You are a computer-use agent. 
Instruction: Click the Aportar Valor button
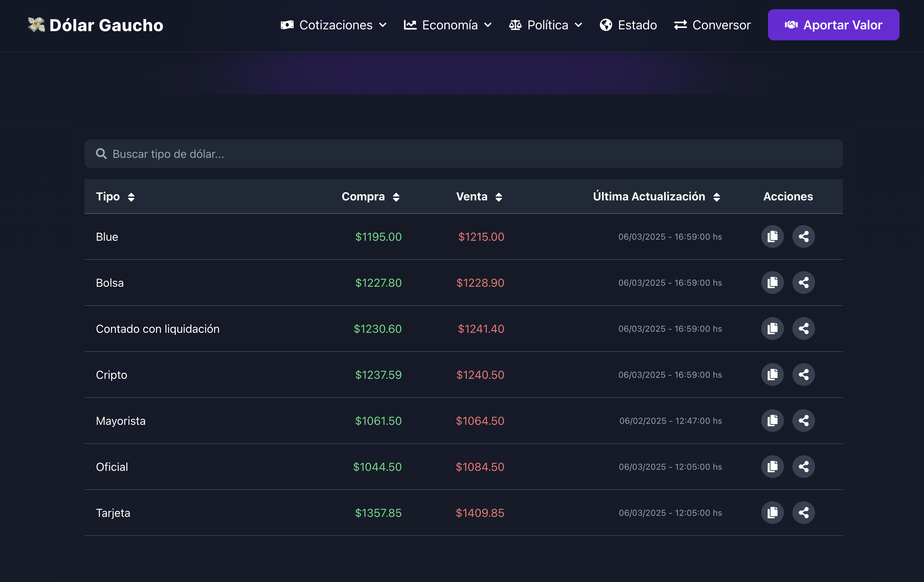pyautogui.click(x=833, y=25)
